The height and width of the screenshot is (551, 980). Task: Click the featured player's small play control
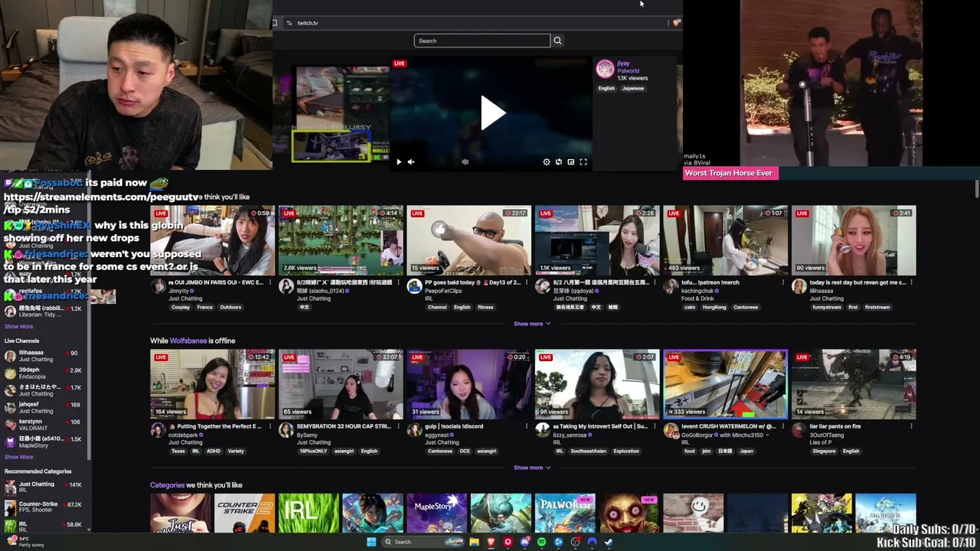point(398,162)
